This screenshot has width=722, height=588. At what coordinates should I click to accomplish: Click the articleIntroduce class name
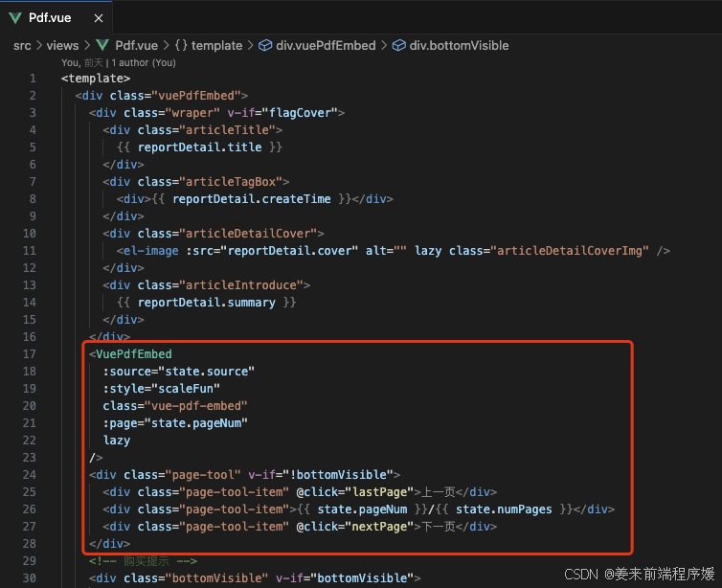240,285
